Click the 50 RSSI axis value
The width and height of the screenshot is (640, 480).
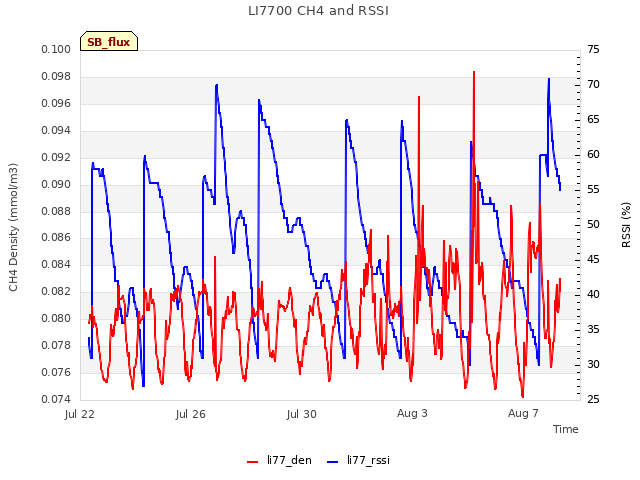[593, 224]
